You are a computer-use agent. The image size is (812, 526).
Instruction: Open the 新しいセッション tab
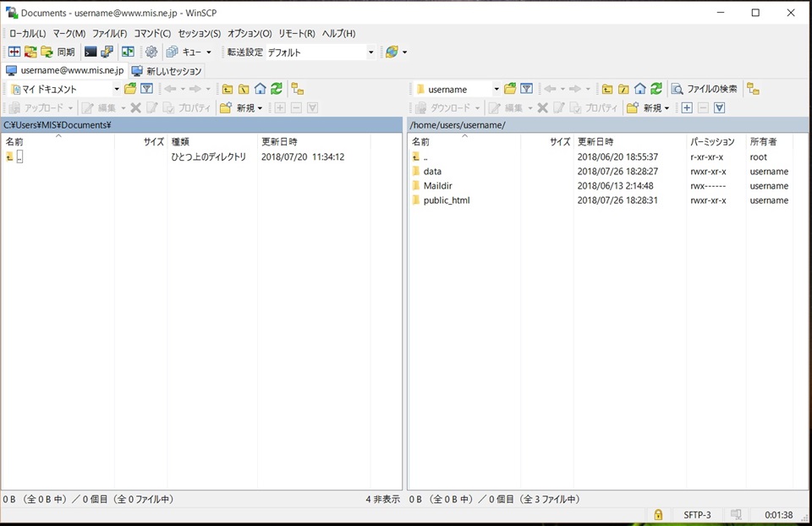(167, 71)
